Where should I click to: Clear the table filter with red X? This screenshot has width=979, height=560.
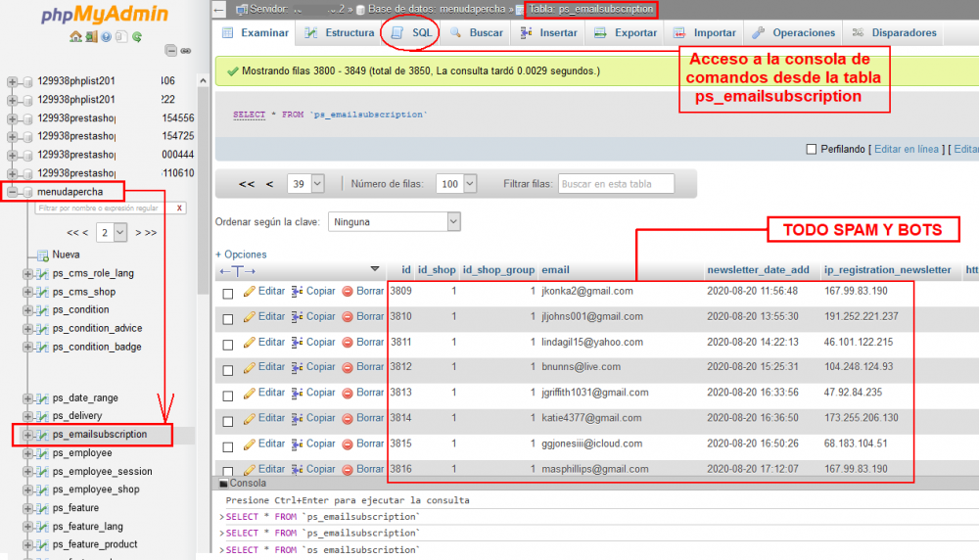click(x=179, y=208)
